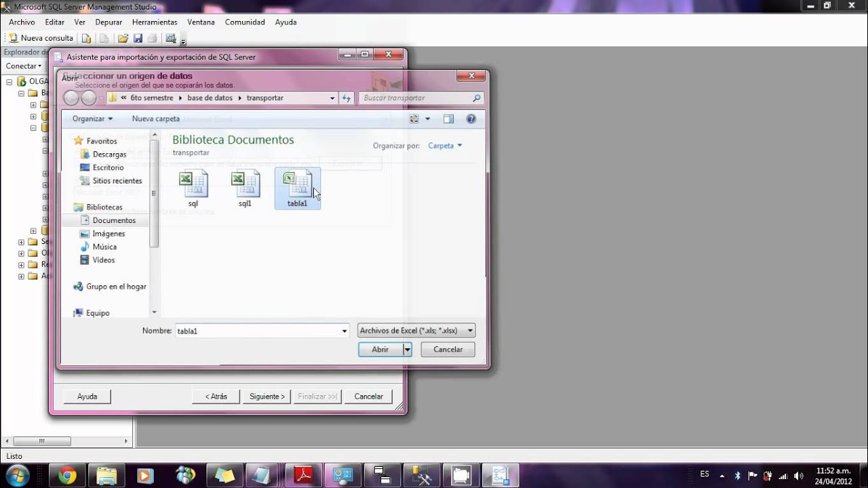
Task: Click the new database query icon next to Nueva consulta
Action: pyautogui.click(x=86, y=38)
